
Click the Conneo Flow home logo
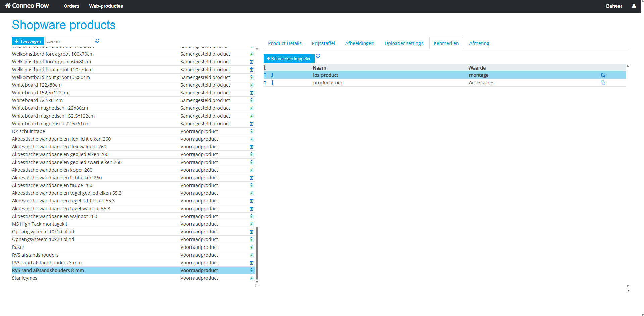coord(27,6)
